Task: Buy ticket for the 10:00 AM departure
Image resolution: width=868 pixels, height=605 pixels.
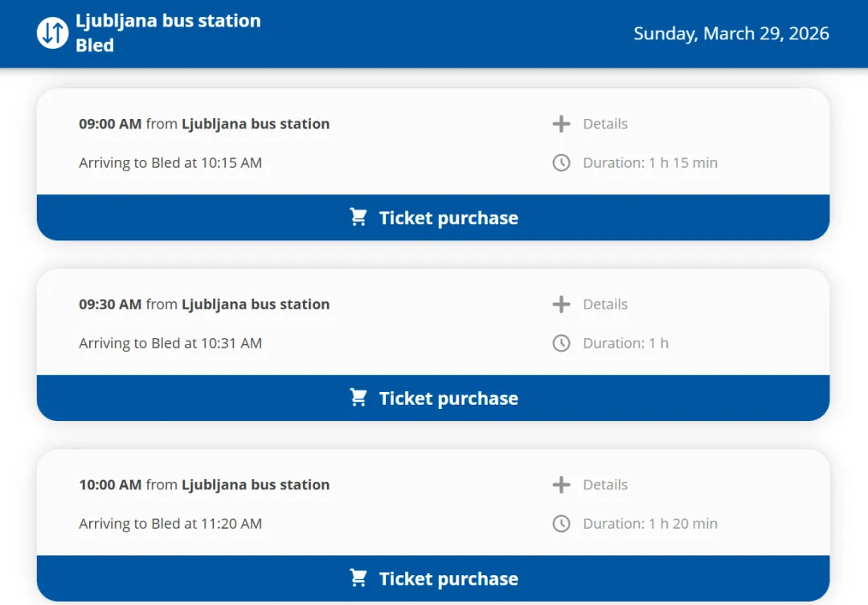Action: click(x=448, y=578)
